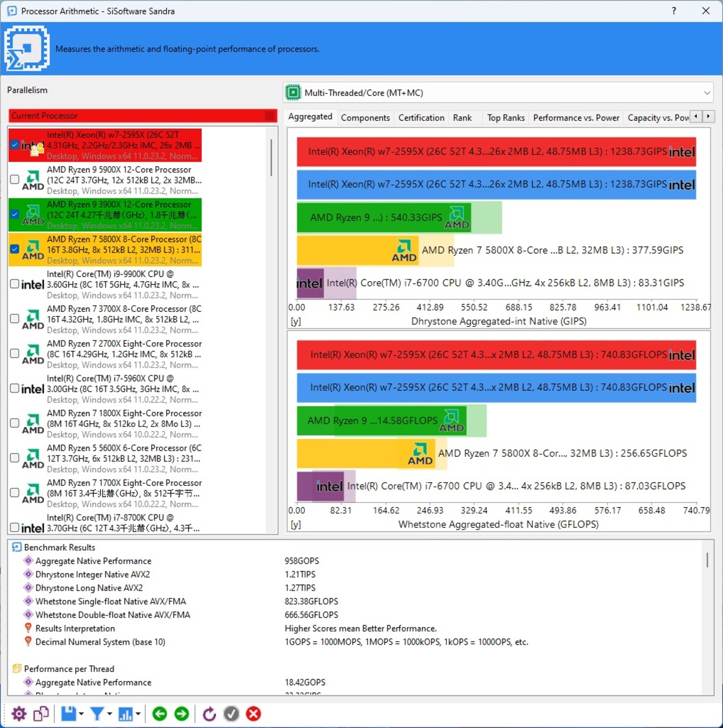Uncheck the Intel Xeon w7-2595X checkbox
Viewport: 723px width, 728px height.
click(14, 145)
